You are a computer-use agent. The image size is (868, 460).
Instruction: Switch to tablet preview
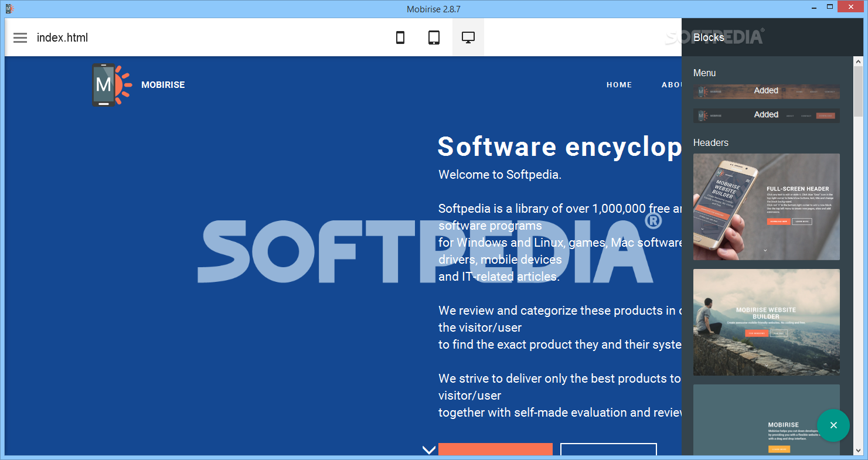click(434, 38)
